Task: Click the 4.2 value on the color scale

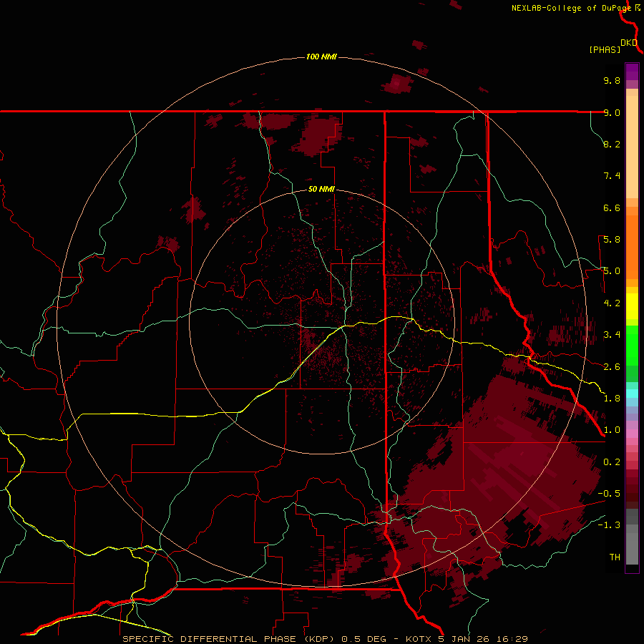Action: point(612,303)
